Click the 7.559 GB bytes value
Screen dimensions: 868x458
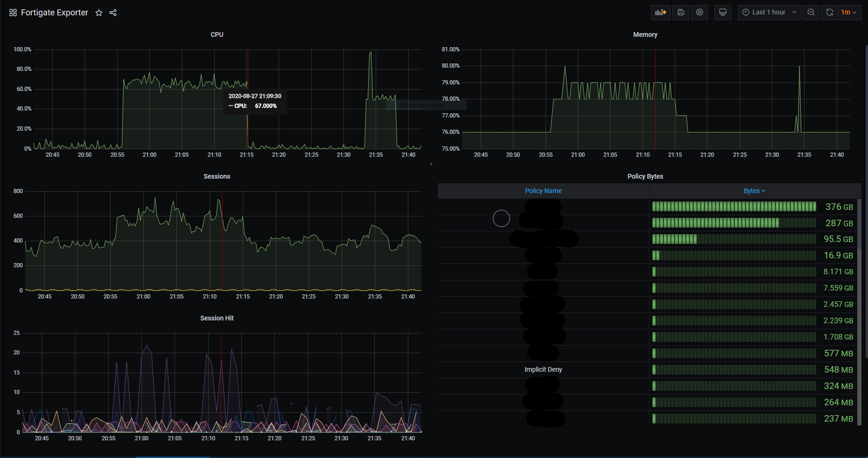coord(838,288)
